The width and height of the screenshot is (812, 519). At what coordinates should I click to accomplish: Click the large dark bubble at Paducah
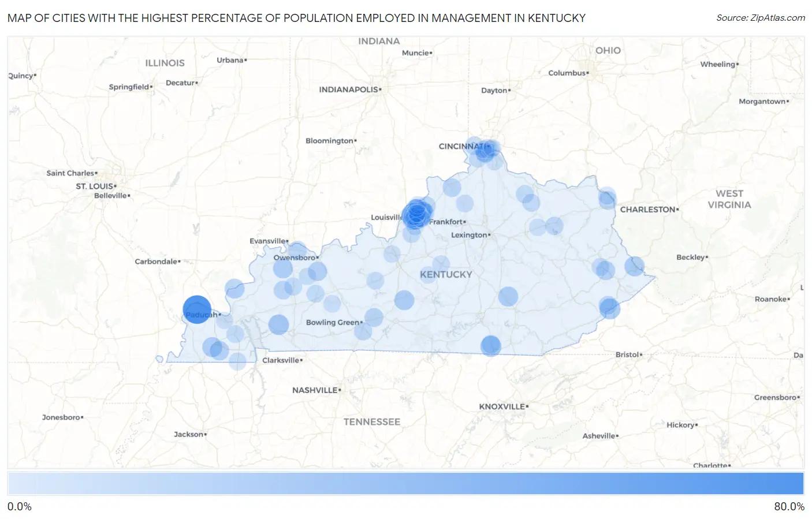197,309
